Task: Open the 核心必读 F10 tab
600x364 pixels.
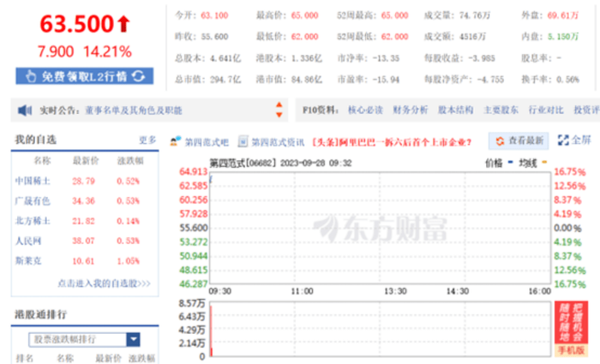Action: (x=366, y=110)
